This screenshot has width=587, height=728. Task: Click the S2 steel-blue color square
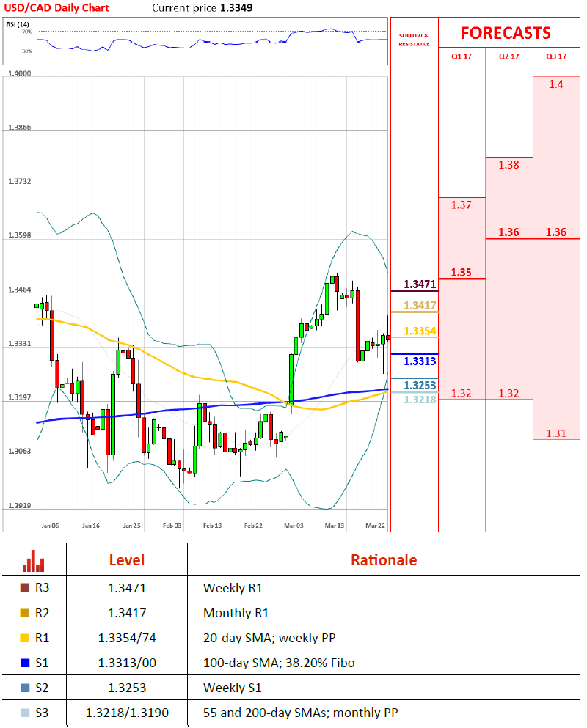point(24,688)
